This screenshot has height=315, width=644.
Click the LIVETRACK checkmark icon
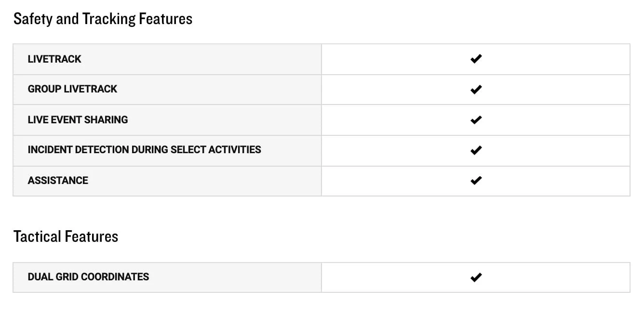click(x=476, y=59)
